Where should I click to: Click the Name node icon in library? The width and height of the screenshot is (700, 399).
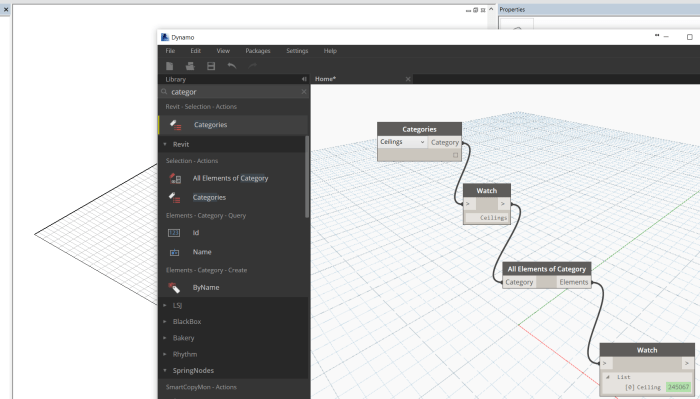click(175, 252)
